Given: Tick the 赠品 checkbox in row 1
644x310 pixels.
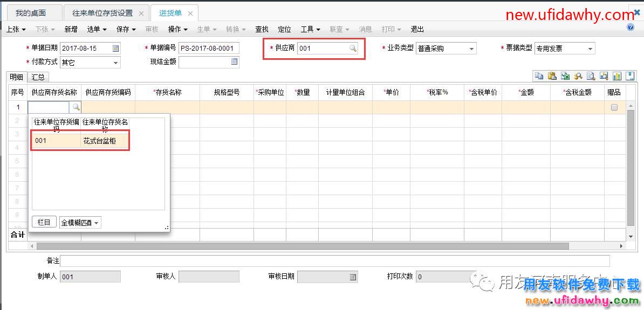Looking at the screenshot, I should [614, 107].
